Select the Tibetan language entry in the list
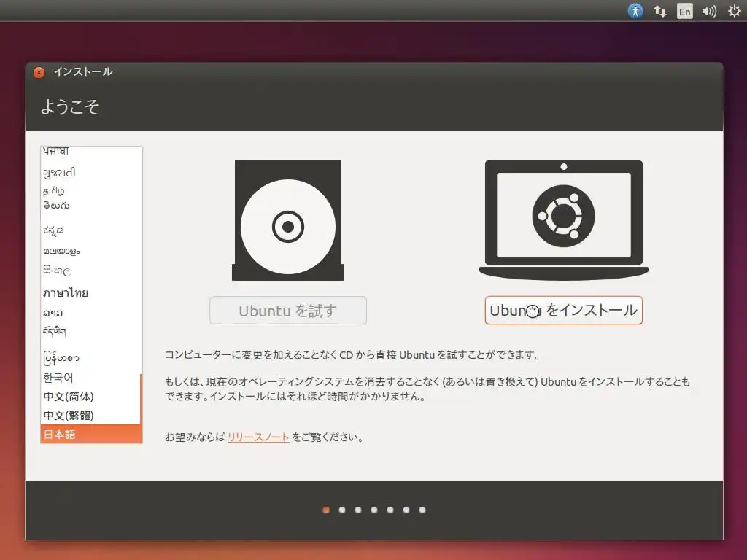Screen dimensions: 747x560 (x=90, y=331)
